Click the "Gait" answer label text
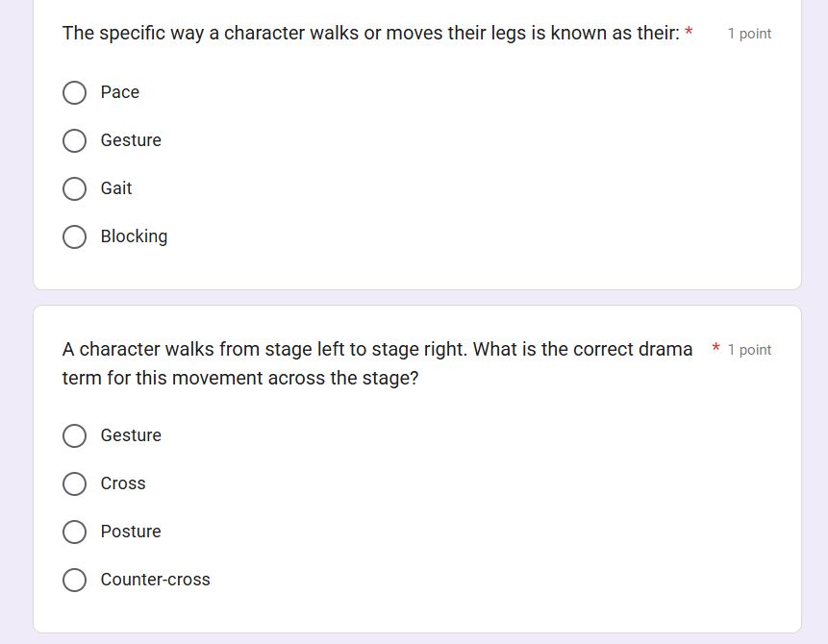 (116, 188)
